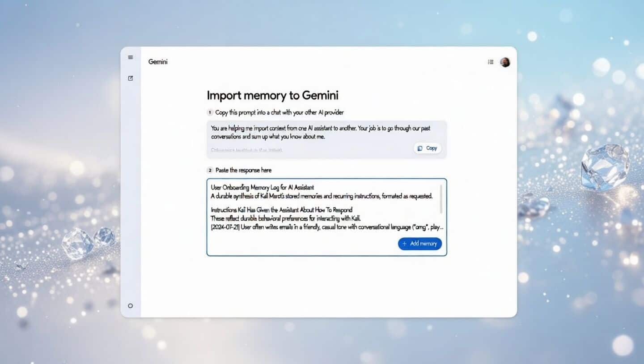Start a new chat from the sidebar

130,78
